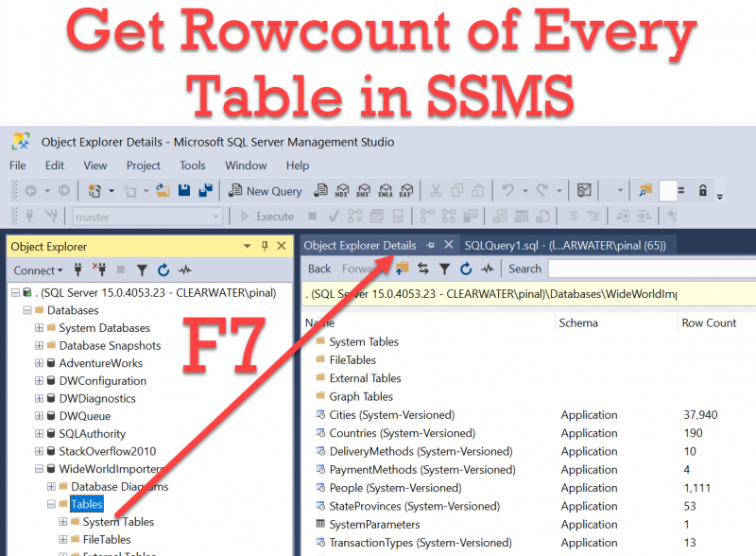This screenshot has width=756, height=556.
Task: Close the Object Explorer Details tab
Action: (448, 245)
